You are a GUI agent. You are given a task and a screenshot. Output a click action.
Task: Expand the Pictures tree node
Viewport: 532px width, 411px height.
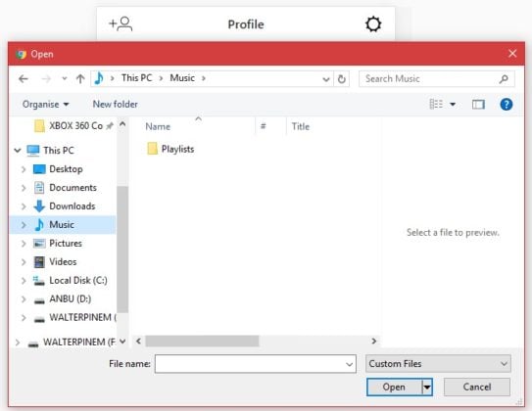24,244
